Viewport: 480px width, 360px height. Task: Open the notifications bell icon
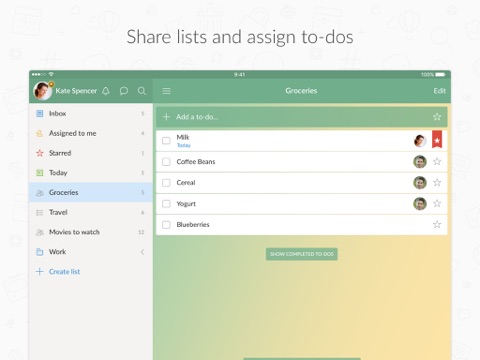[106, 91]
